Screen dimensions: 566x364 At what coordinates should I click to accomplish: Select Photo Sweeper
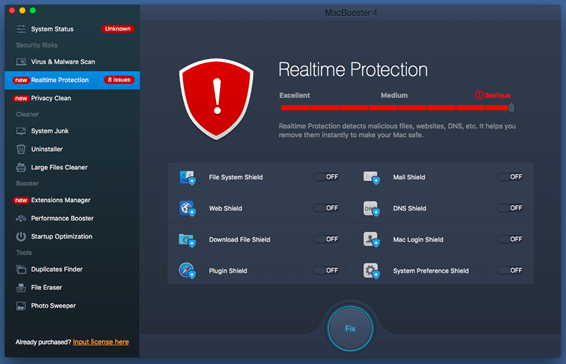point(72,306)
